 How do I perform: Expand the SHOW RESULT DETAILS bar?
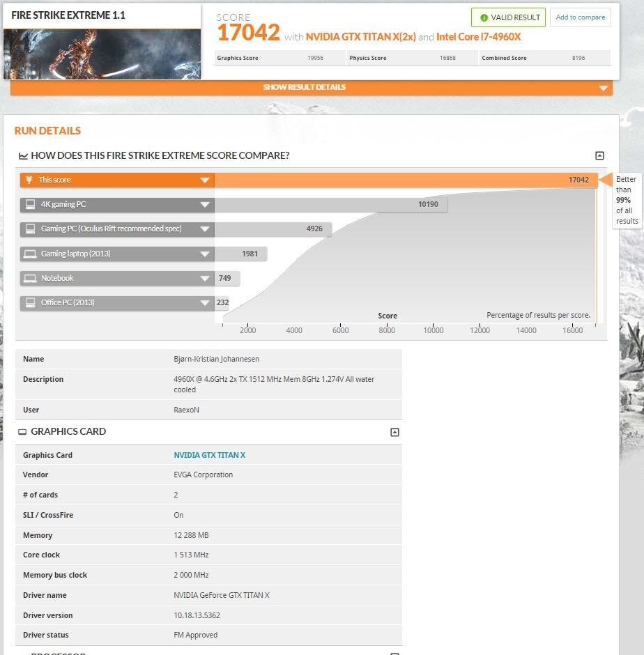[x=312, y=87]
